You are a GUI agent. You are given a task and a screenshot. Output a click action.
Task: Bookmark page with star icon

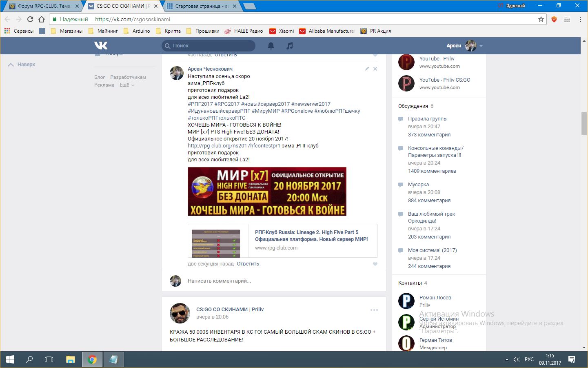541,19
